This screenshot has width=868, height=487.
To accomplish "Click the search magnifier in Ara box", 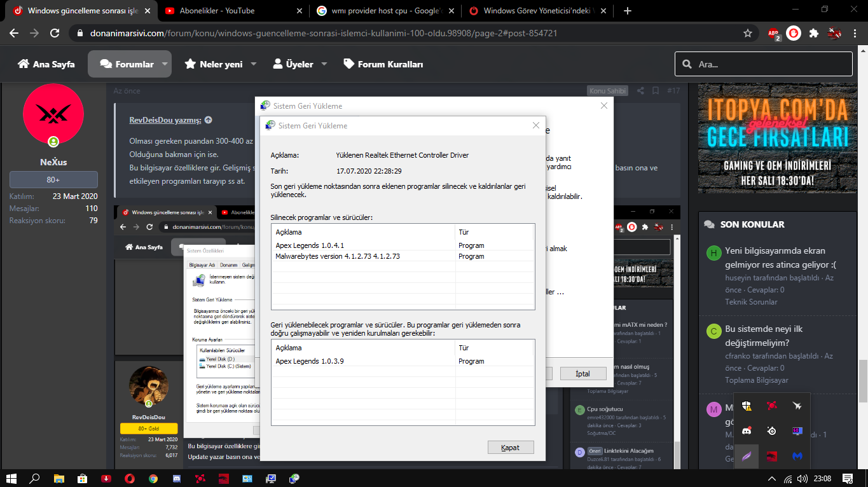I will (x=687, y=64).
